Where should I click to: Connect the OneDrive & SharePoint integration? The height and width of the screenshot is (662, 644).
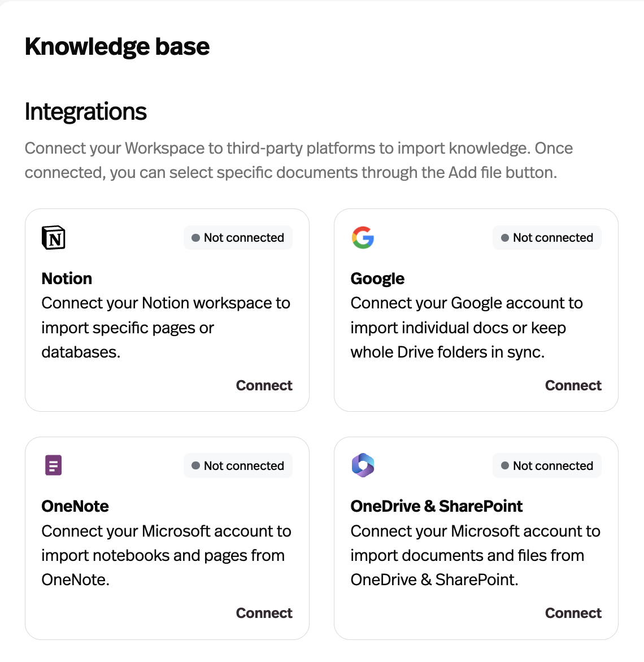[x=573, y=613]
